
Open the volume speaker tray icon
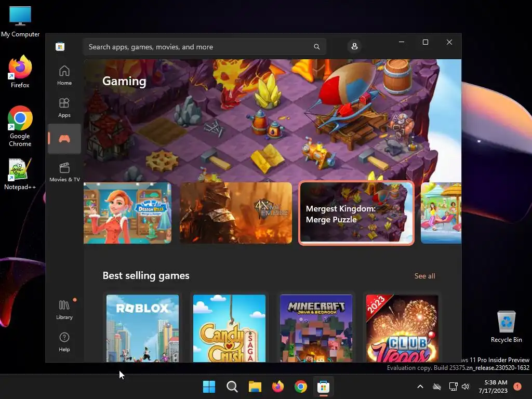(x=465, y=387)
